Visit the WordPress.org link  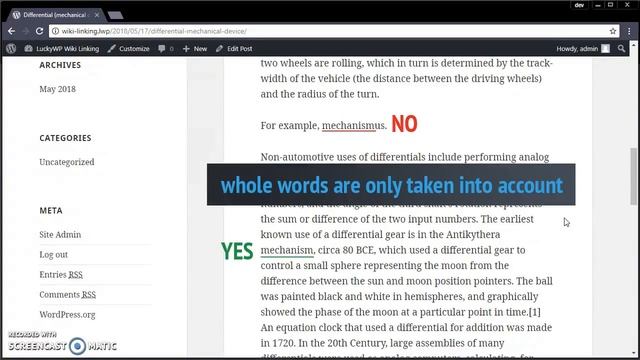[67, 315]
